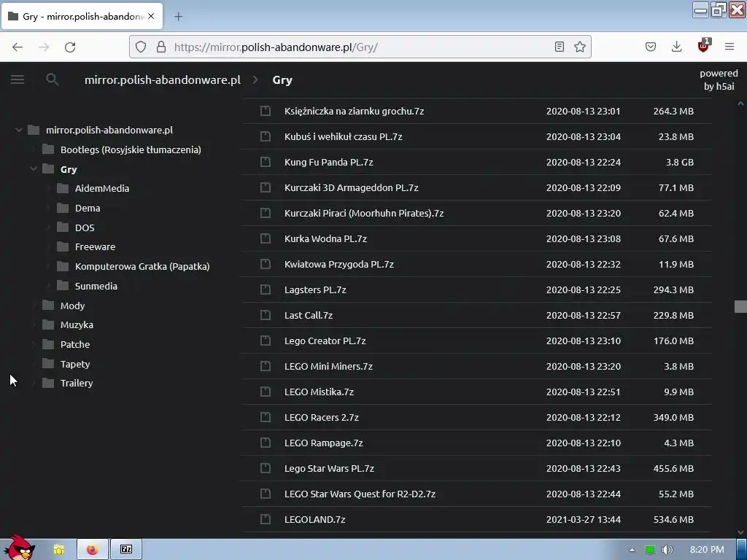Collapse the Gry folder tree node
Viewport: 747px width, 560px height.
point(34,169)
